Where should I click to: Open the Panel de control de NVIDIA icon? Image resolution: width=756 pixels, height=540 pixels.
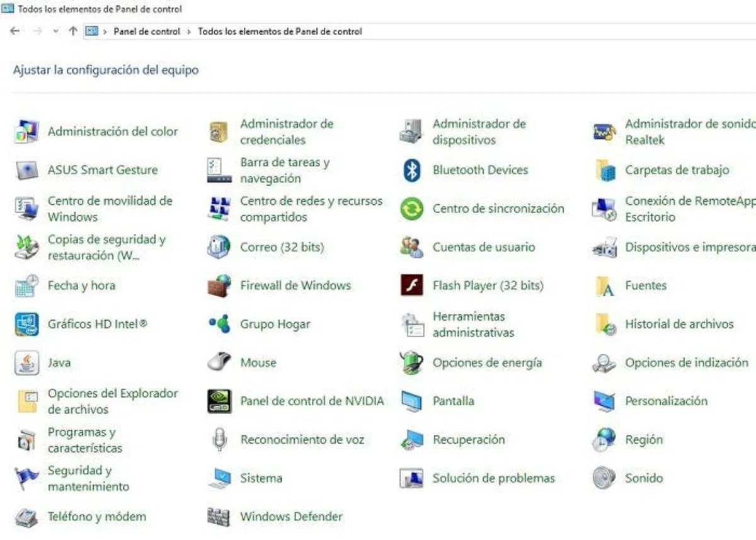tap(219, 401)
